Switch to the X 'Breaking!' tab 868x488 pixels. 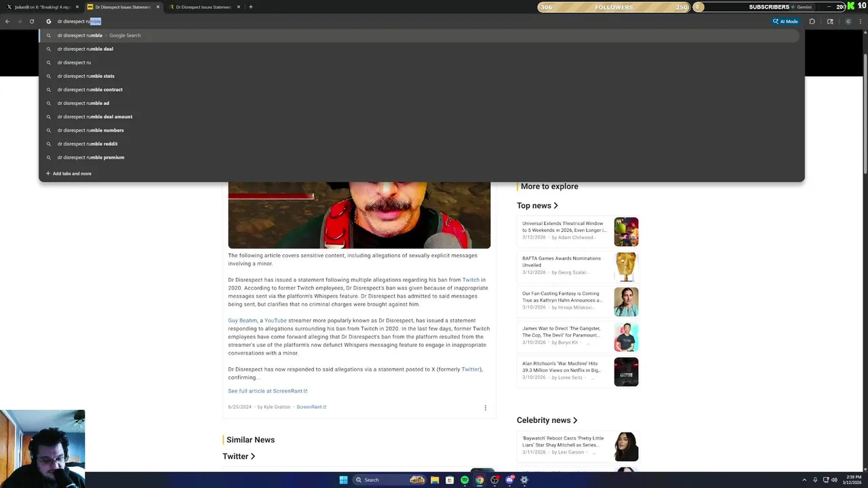(x=42, y=7)
